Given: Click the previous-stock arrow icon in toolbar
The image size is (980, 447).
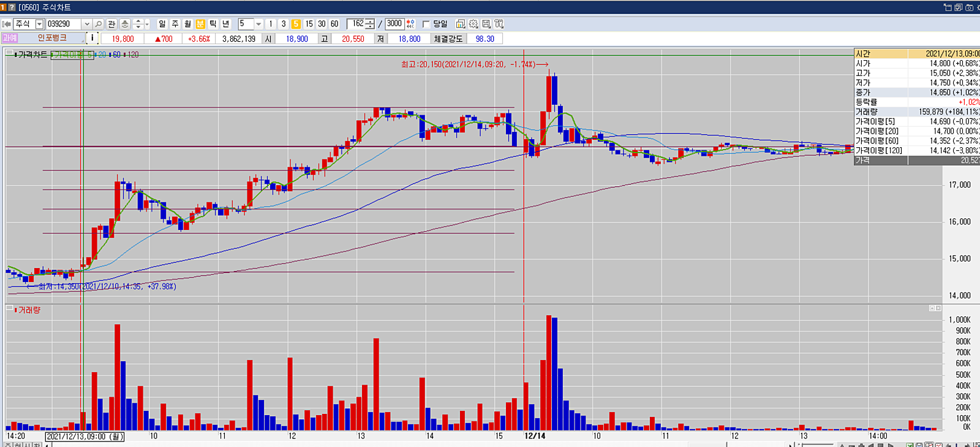Looking at the screenshot, I should click(x=7, y=24).
